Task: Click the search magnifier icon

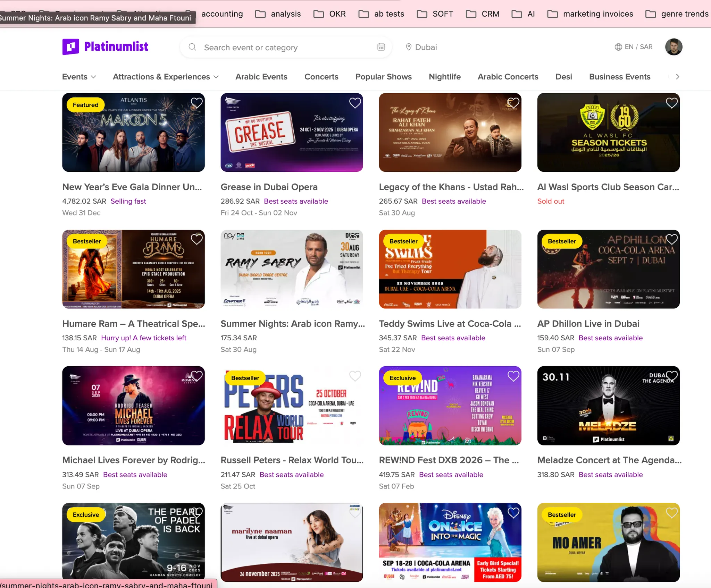Action: pos(192,47)
